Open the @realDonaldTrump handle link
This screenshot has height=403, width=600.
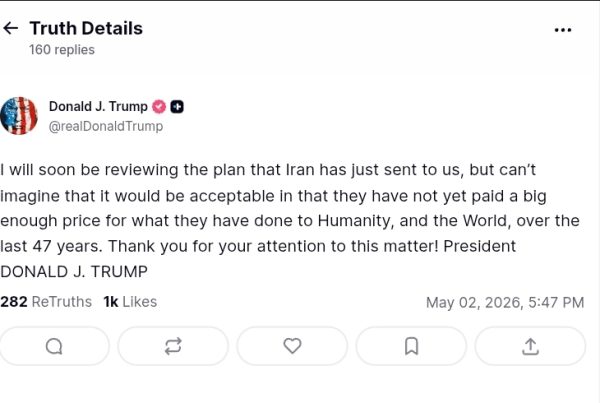click(x=106, y=126)
